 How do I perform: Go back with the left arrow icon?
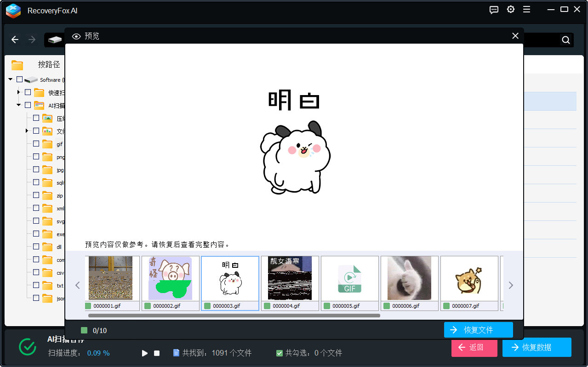coord(15,40)
